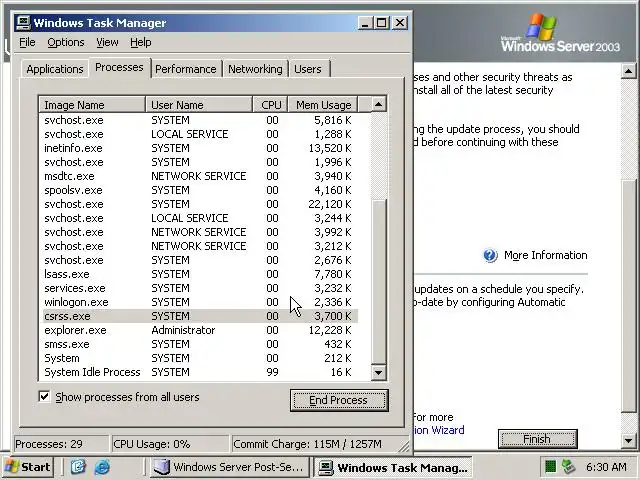640x480 pixels.
Task: Click Post-Setup window scroll down arrow
Action: (629, 440)
